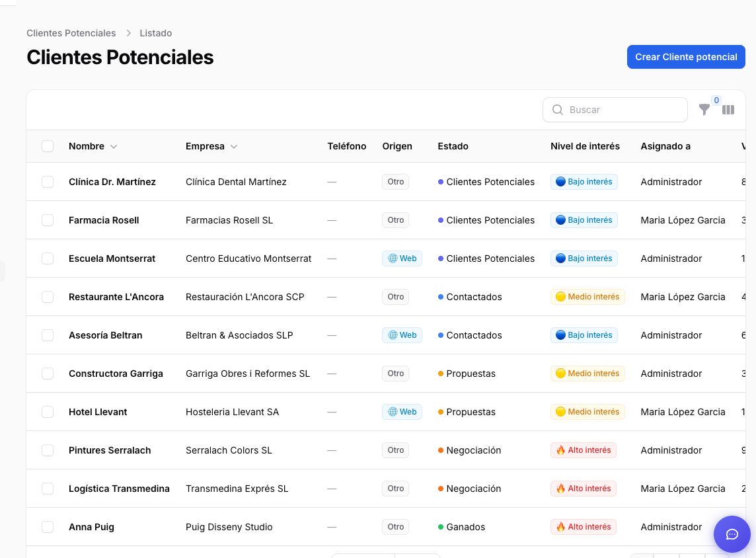Sort by the Nombre column header

93,146
